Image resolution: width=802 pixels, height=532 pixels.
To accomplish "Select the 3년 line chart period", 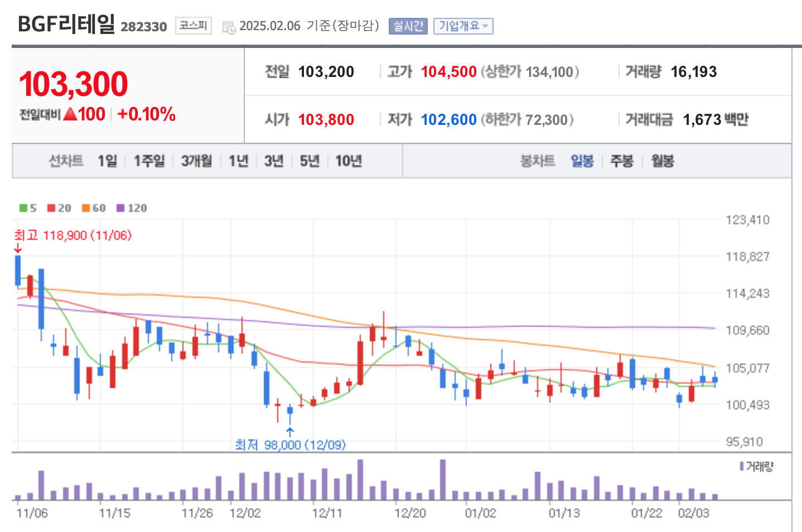I will pos(274,161).
